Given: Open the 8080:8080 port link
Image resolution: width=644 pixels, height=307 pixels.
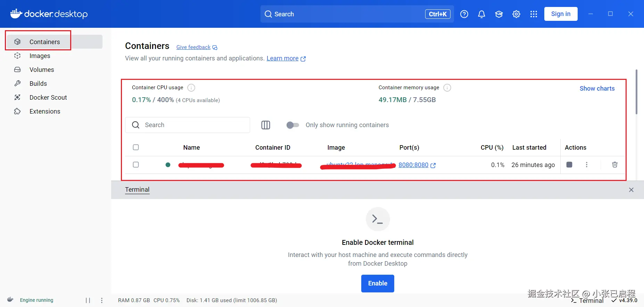Looking at the screenshot, I should coord(413,165).
